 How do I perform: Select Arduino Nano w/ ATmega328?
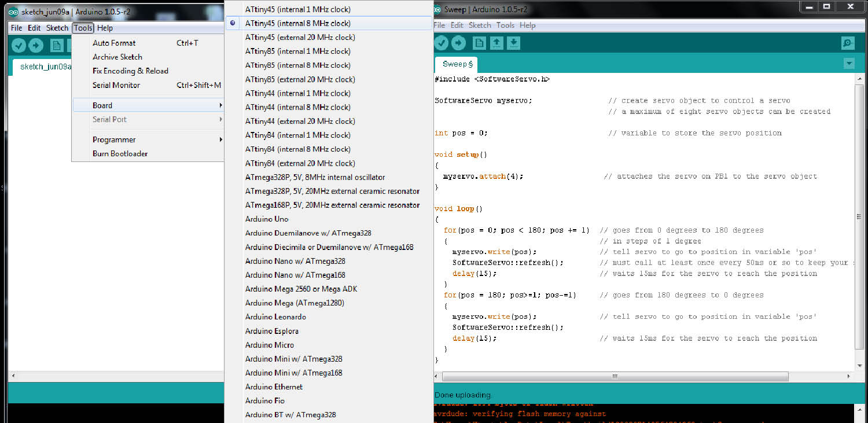(329, 261)
